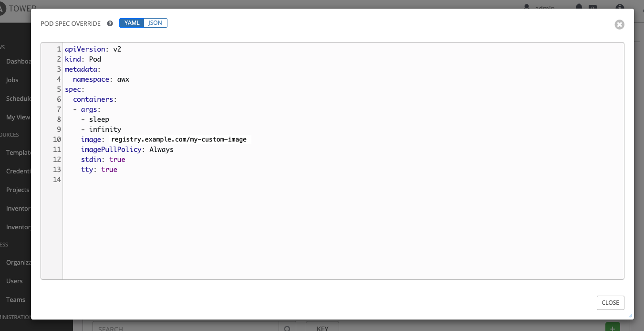Screen dimensions: 644x331
Task: Click the modal resize handle corner
Action: 630,316
